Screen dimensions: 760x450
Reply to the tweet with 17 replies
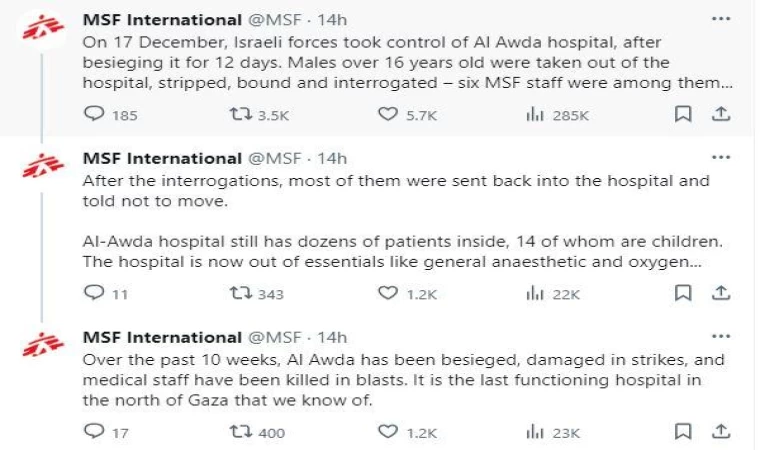point(93,432)
